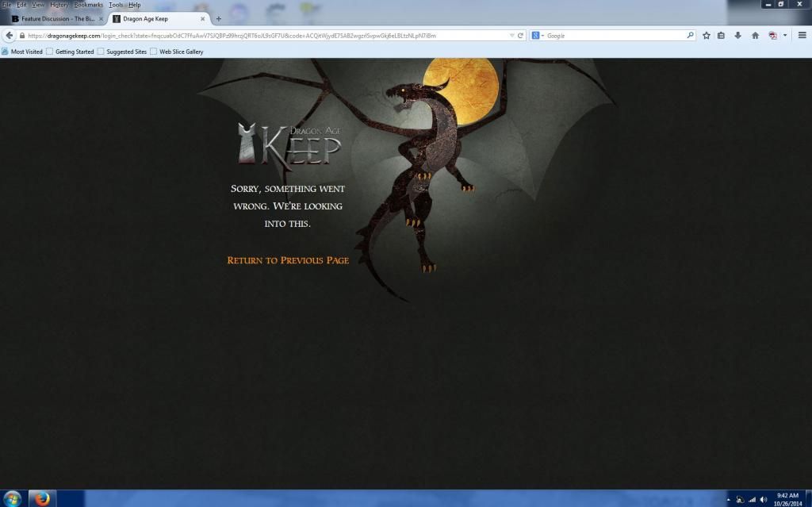Image resolution: width=812 pixels, height=507 pixels.
Task: Open the Most Visited bookmarks folder
Action: (x=26, y=52)
